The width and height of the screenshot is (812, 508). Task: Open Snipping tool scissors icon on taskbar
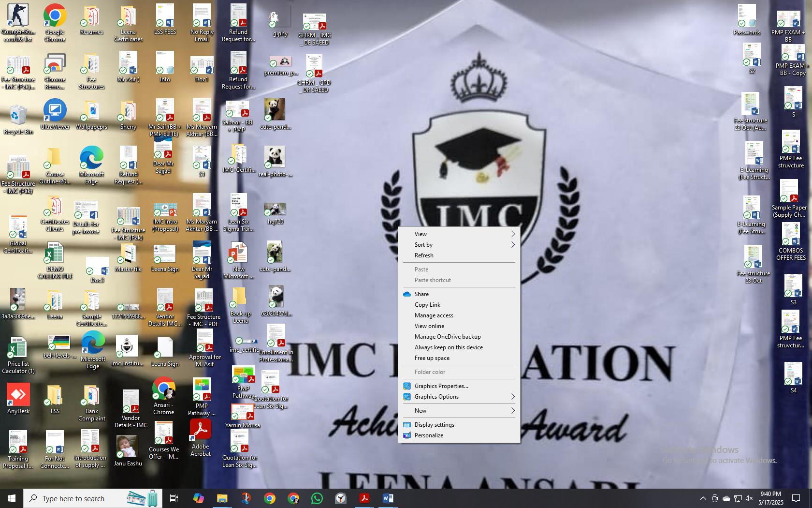pos(246,498)
